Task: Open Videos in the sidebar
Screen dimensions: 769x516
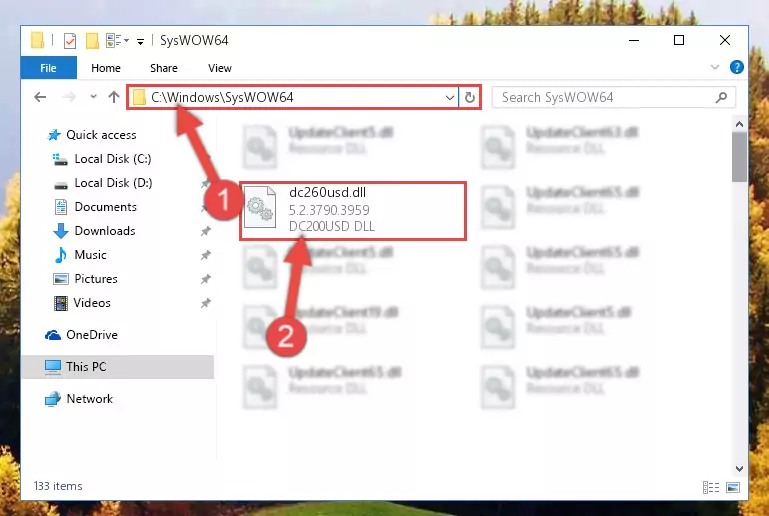Action: tap(92, 303)
